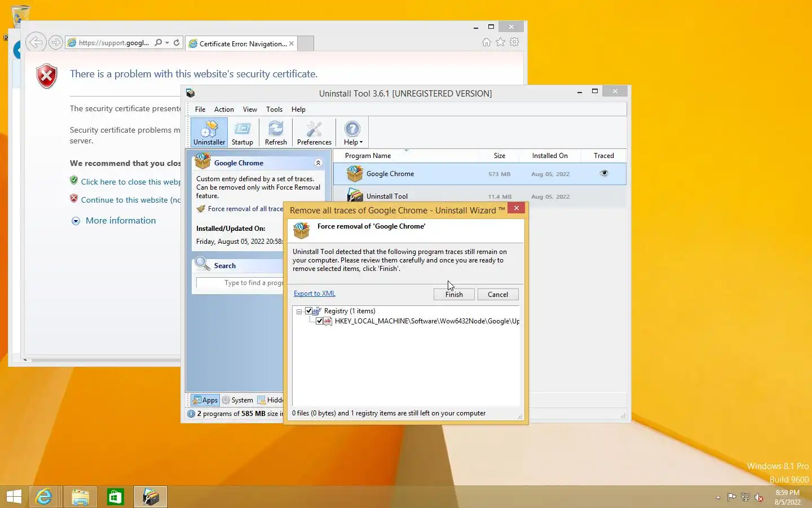Switch to the System tab
812x508 pixels.
pyautogui.click(x=237, y=400)
